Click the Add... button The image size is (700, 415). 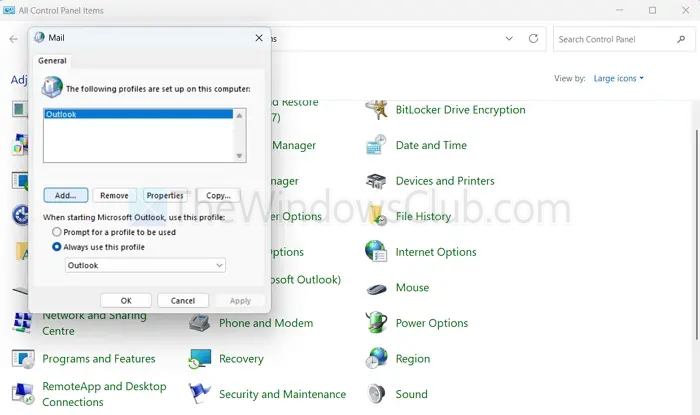(x=66, y=195)
